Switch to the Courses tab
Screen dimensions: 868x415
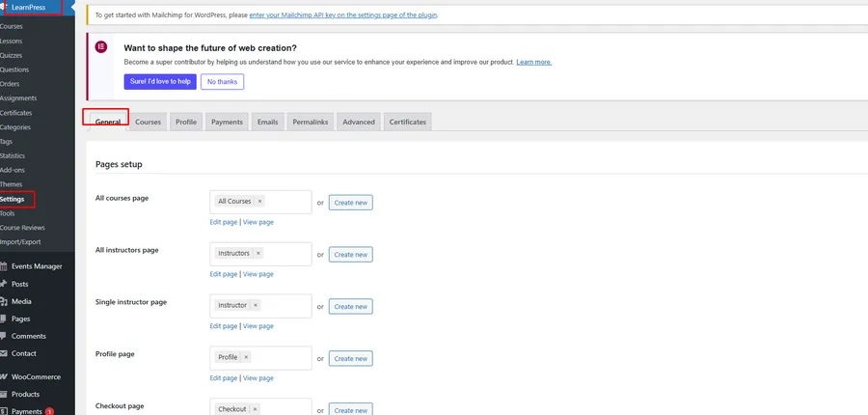pyautogui.click(x=148, y=122)
